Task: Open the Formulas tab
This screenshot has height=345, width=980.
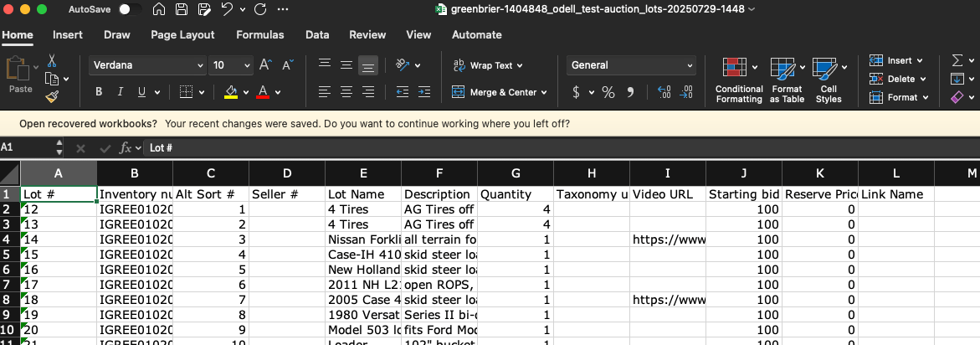Action: pos(260,35)
